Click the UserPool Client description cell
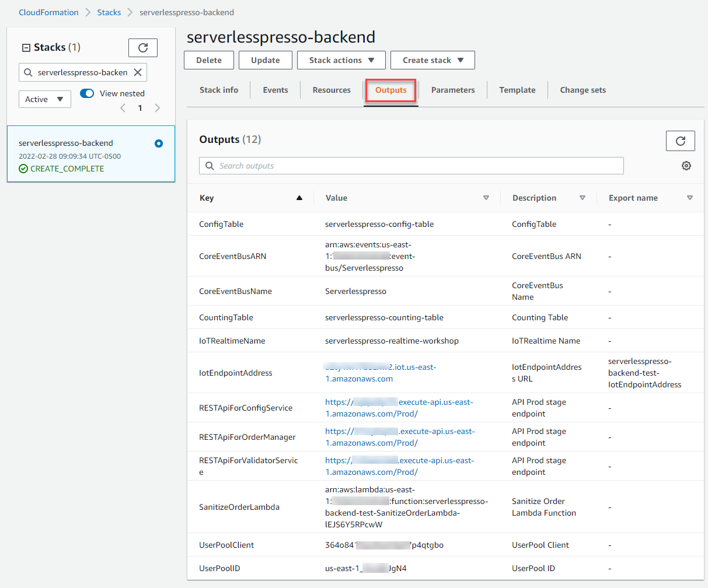708x588 pixels. 540,545
